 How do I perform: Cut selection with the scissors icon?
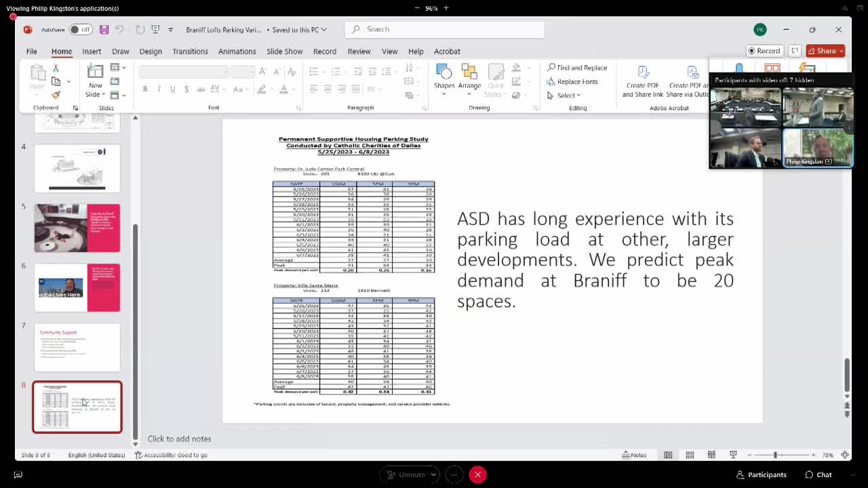[x=56, y=68]
